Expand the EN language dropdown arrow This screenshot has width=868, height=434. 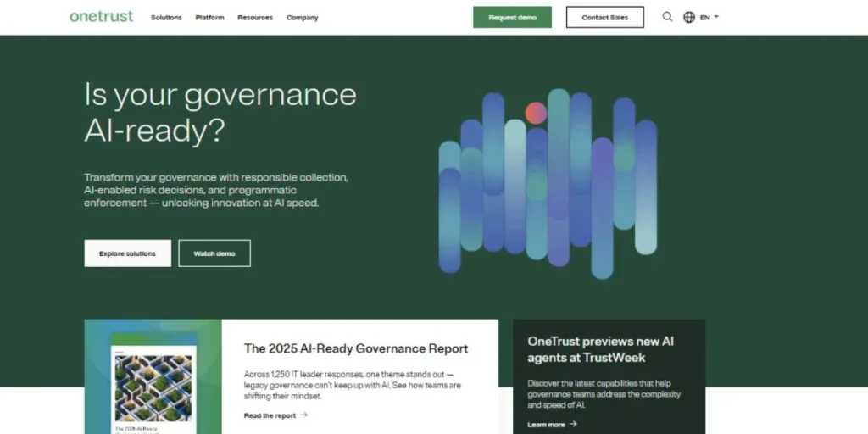point(716,17)
